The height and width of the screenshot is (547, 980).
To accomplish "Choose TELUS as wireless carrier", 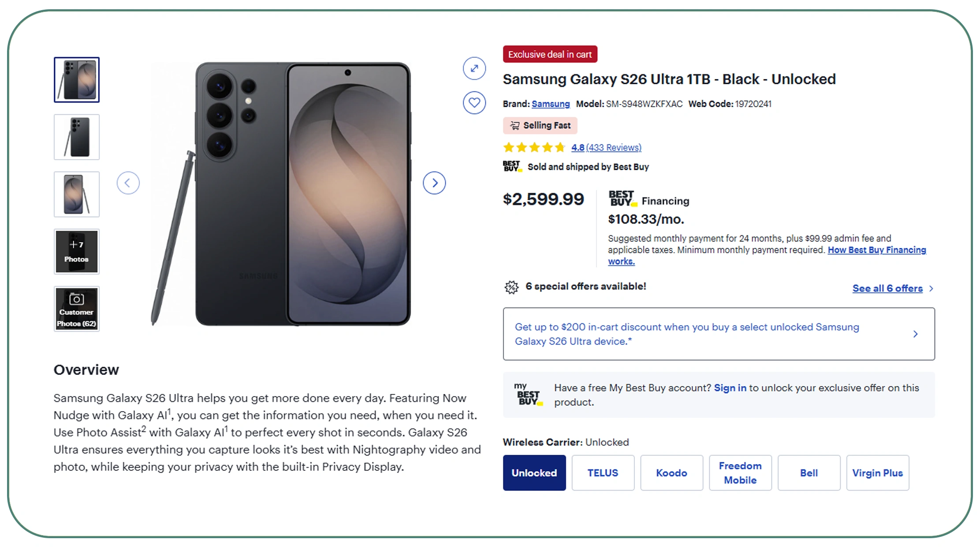I will (x=603, y=473).
